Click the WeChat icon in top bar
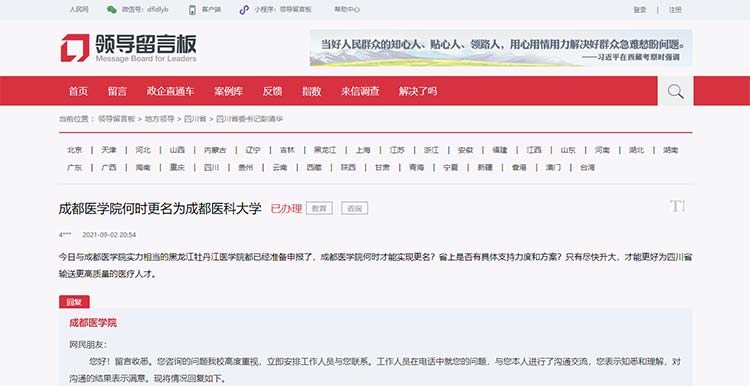This screenshot has height=386, width=750. pyautogui.click(x=111, y=10)
